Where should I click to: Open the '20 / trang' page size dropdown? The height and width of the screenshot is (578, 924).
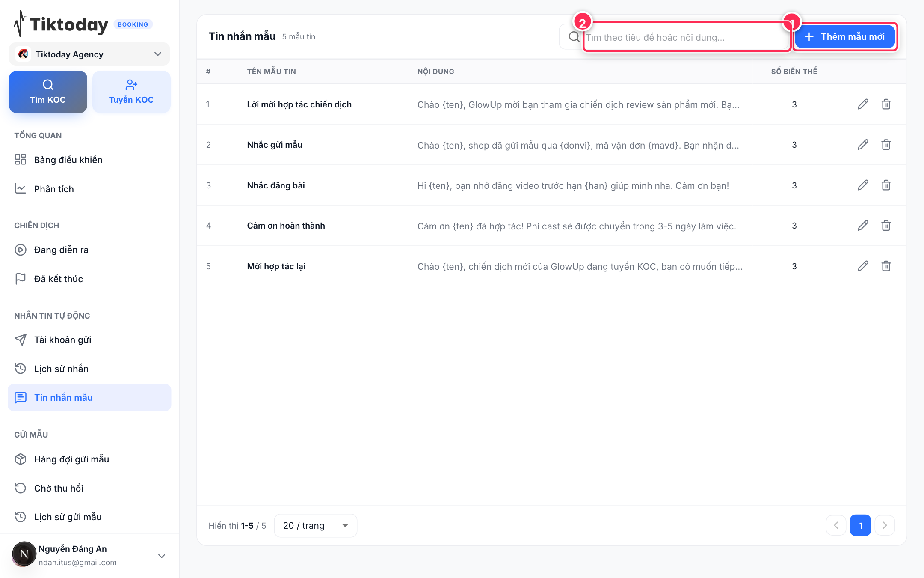(x=315, y=525)
